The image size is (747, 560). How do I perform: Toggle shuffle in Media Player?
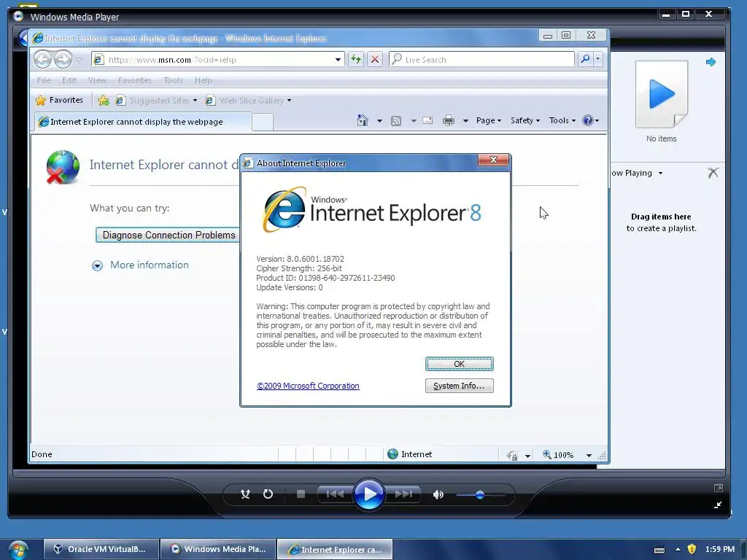[245, 494]
